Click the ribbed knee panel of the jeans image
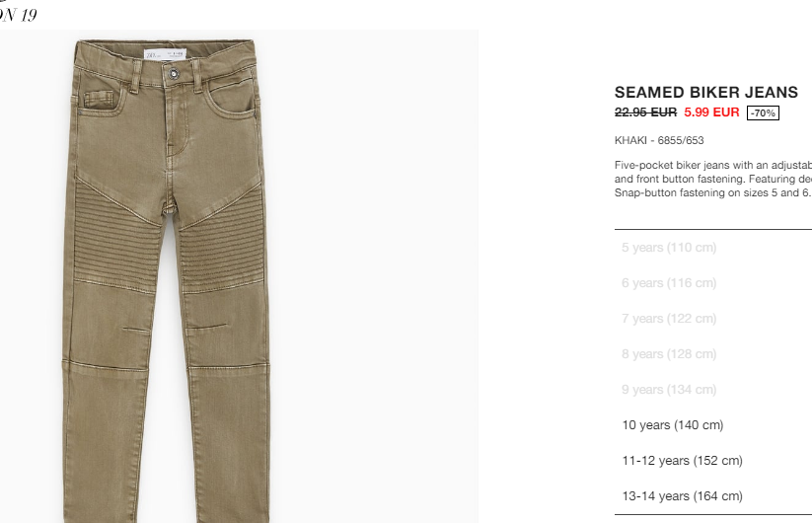812x523 pixels. 117,238
